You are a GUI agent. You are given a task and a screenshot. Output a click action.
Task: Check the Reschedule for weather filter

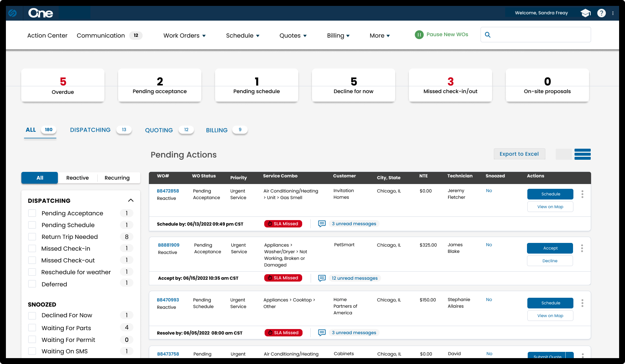click(x=32, y=272)
